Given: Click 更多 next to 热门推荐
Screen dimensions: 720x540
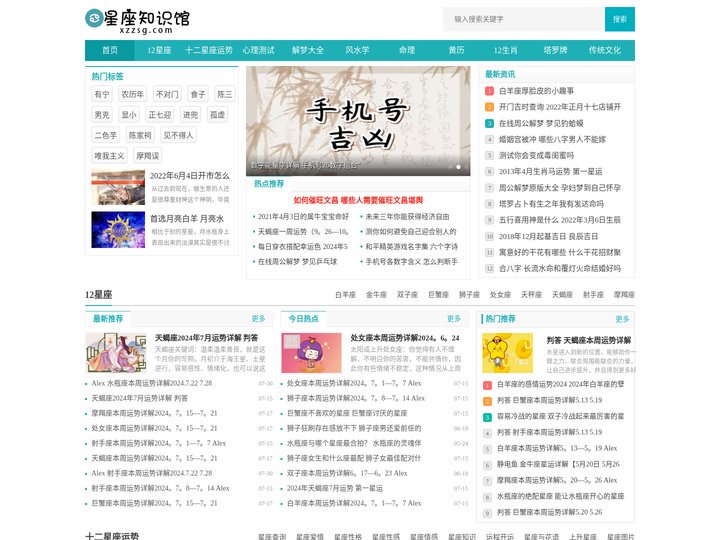Looking at the screenshot, I should click(x=622, y=319).
